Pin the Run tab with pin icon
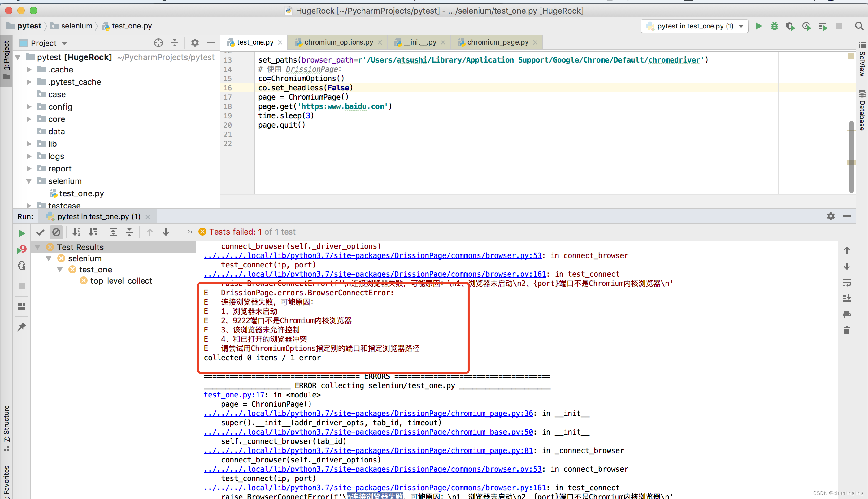 coord(22,326)
